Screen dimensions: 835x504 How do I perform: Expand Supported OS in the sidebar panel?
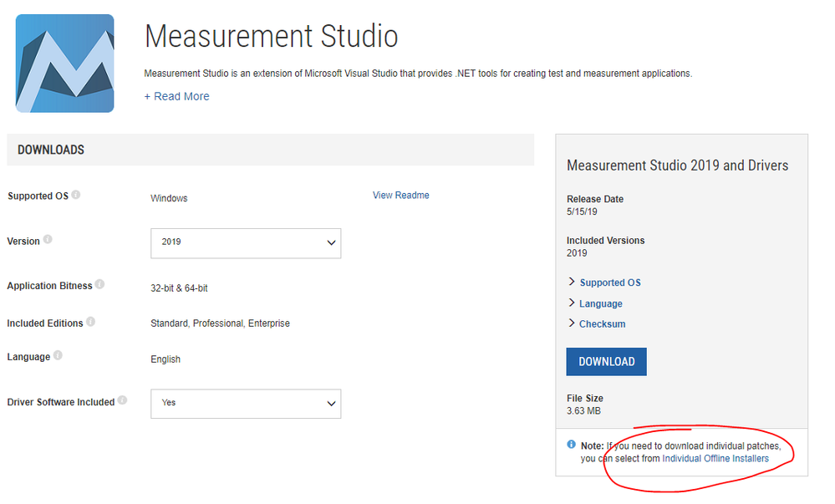tap(604, 283)
